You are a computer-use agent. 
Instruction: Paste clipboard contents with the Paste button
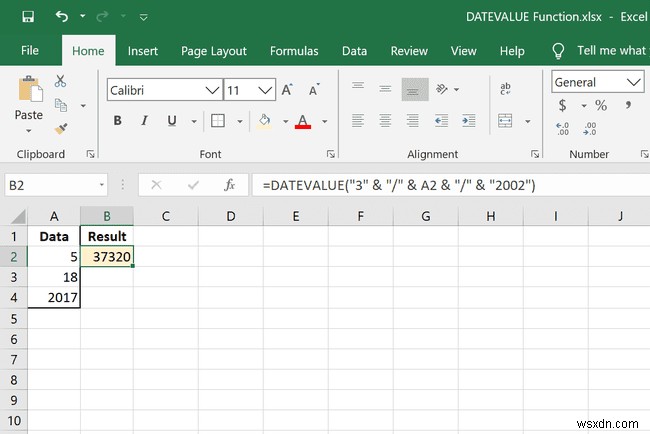[29, 97]
